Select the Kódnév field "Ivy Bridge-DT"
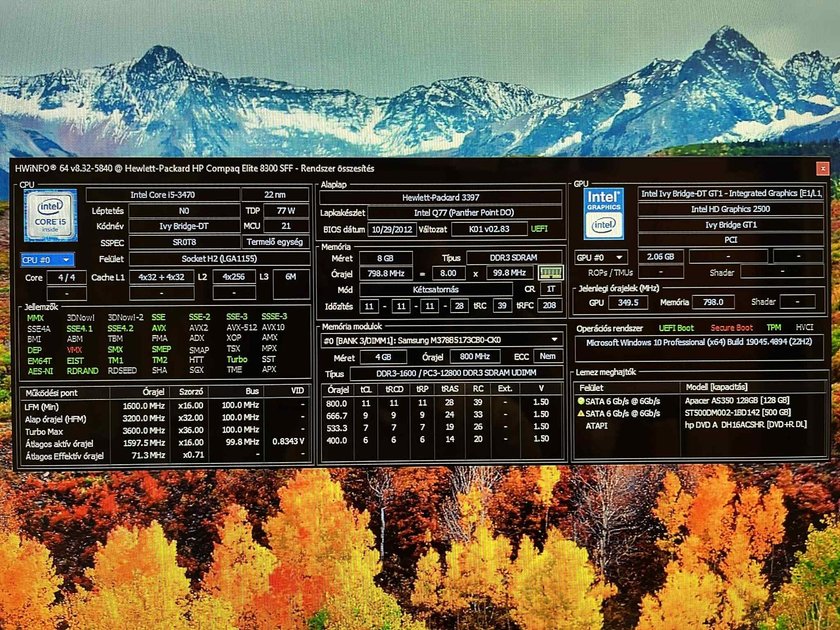 184,227
